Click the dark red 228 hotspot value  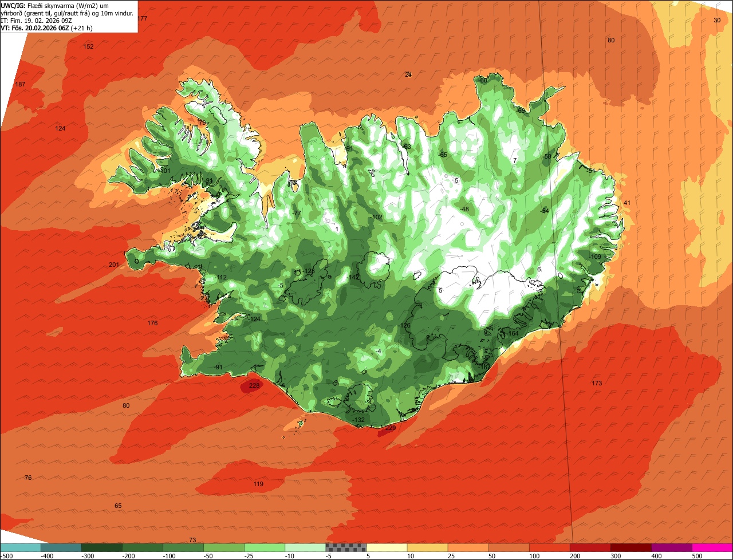point(254,386)
